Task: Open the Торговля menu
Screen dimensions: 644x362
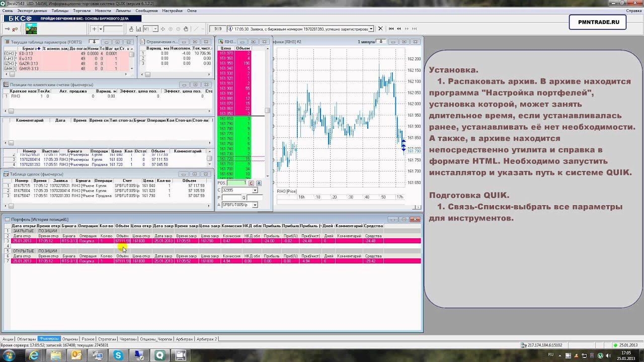Action: click(82, 11)
